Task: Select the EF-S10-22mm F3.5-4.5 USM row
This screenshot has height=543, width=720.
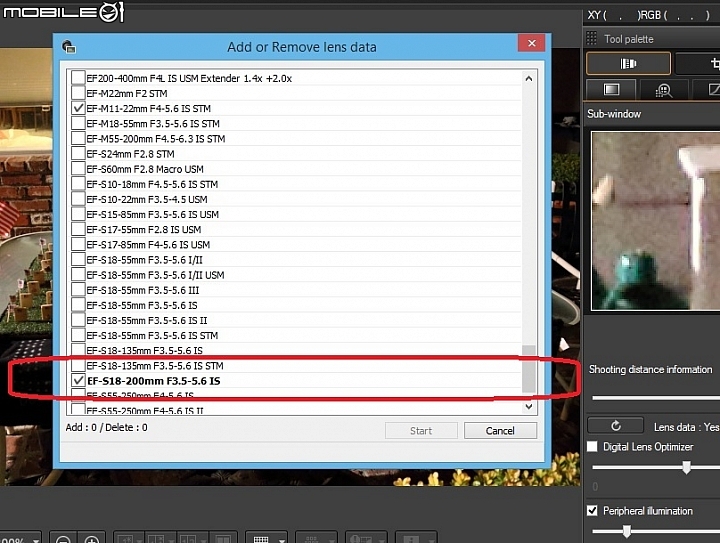Action: 296,199
